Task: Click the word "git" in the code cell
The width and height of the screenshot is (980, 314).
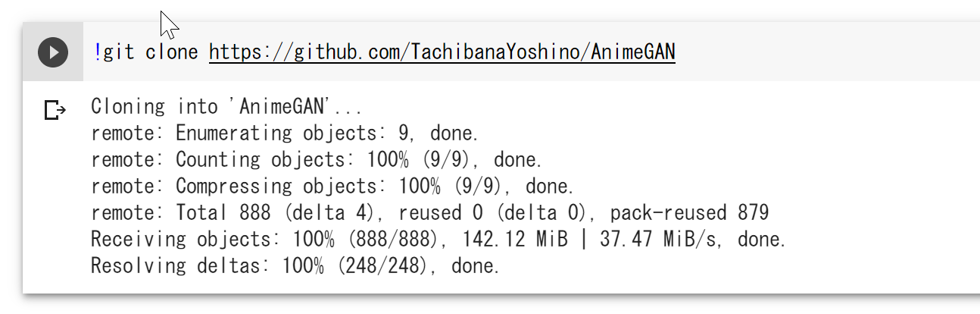Action: click(x=120, y=52)
